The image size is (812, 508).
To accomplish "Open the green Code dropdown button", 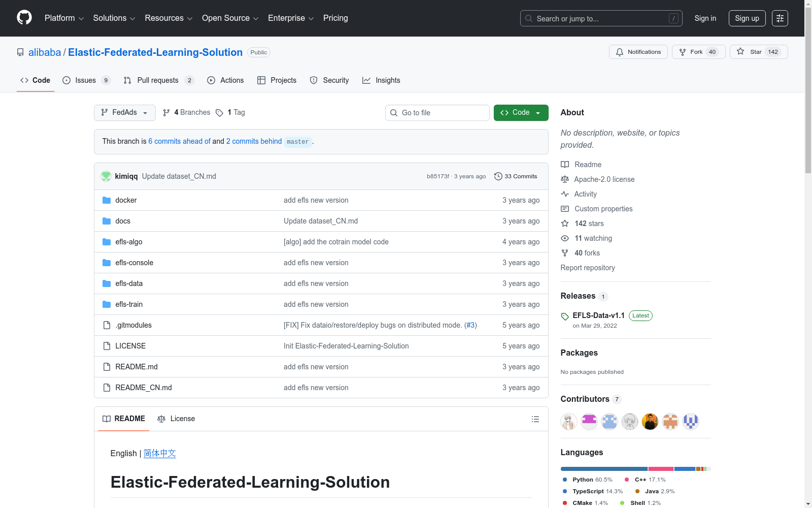I will pyautogui.click(x=521, y=113).
